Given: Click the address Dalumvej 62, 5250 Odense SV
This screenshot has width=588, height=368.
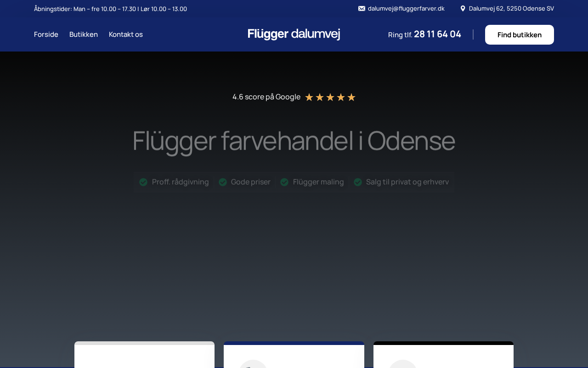Looking at the screenshot, I should click(x=511, y=8).
